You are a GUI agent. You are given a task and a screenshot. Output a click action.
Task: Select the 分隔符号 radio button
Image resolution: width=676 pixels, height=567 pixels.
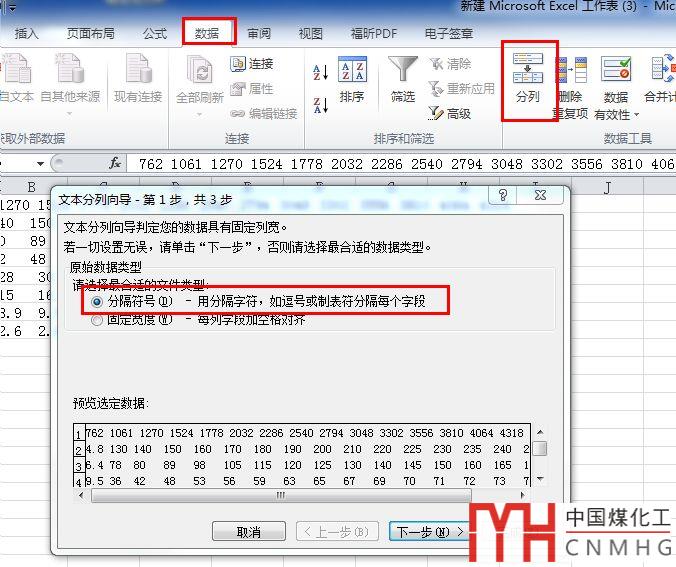tap(97, 301)
